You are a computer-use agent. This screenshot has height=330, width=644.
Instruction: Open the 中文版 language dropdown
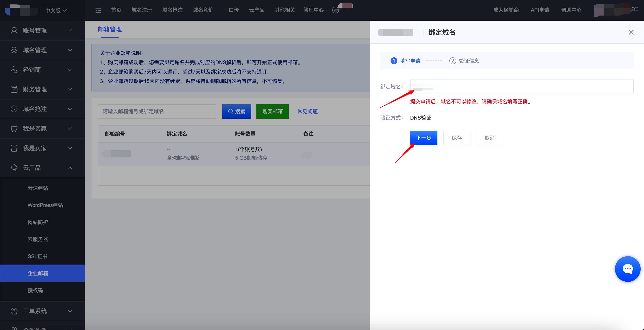(x=56, y=10)
